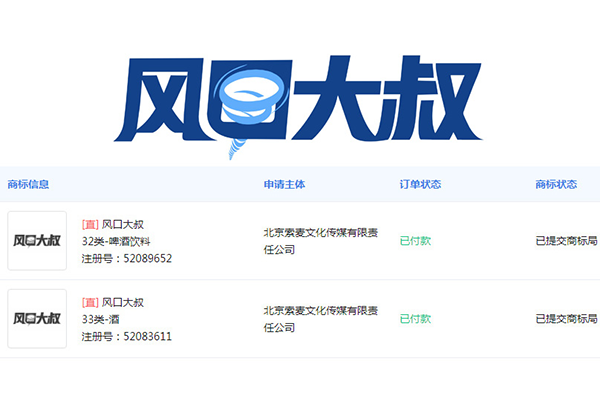The height and width of the screenshot is (416, 600).
Task: Click the 33类-酒 category text
Action: tap(101, 319)
